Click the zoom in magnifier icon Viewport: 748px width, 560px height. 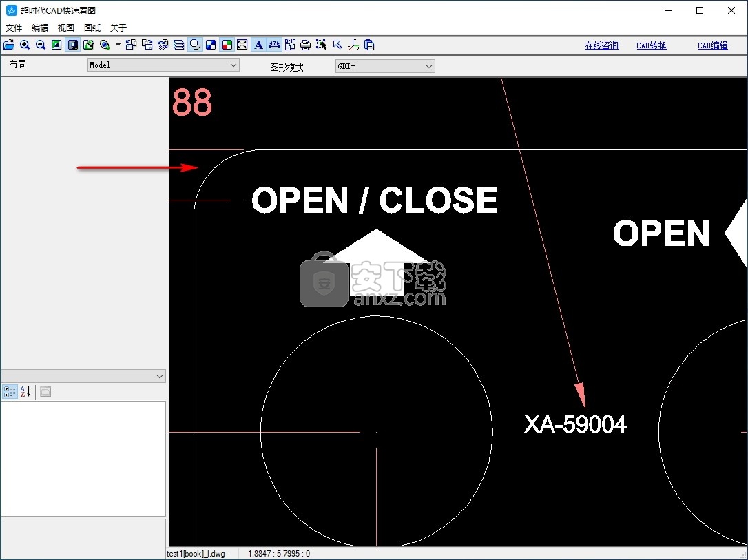click(25, 45)
